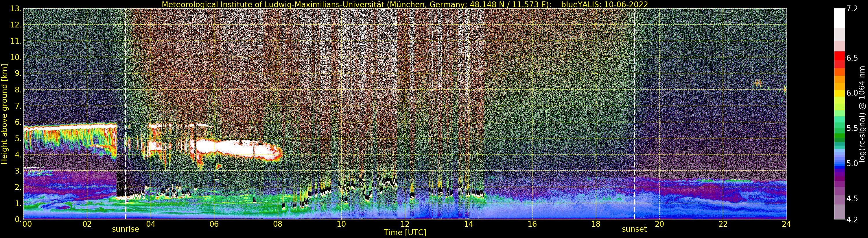
Task: Click height axis tick "5."
Action: [x=18, y=138]
